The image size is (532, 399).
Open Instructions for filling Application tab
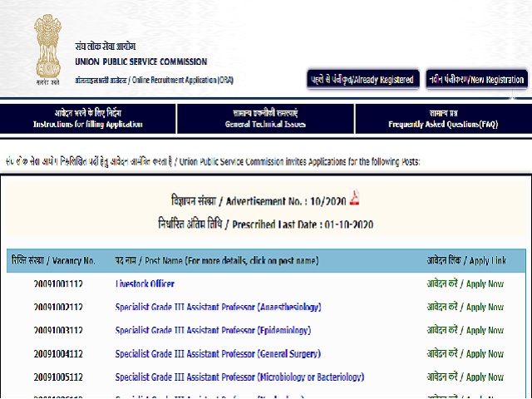[x=87, y=119]
